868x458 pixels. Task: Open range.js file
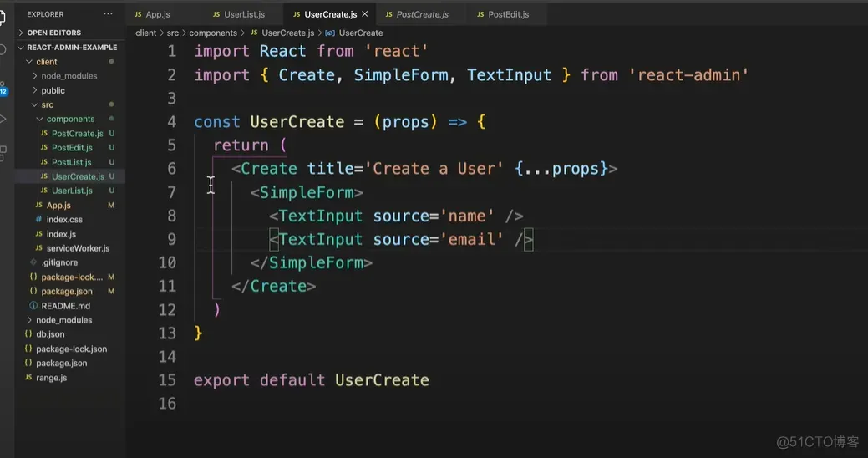tap(51, 378)
